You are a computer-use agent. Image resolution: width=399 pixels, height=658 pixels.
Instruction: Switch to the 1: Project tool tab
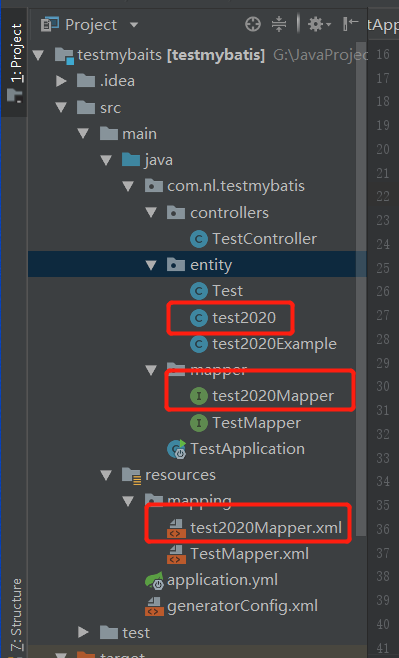(x=15, y=63)
